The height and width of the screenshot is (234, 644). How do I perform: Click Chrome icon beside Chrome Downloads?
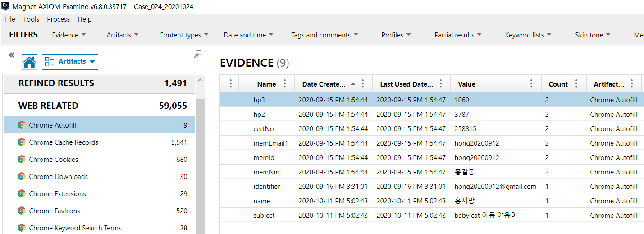click(21, 176)
